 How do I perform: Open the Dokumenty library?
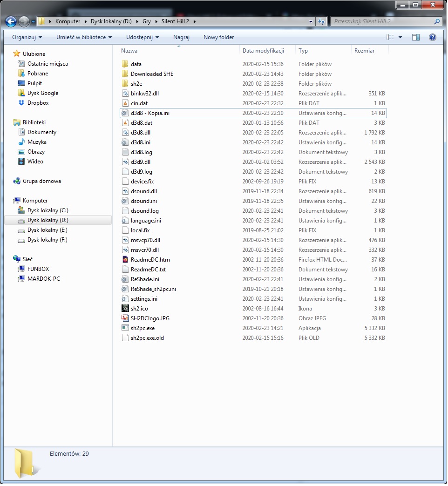pos(42,132)
